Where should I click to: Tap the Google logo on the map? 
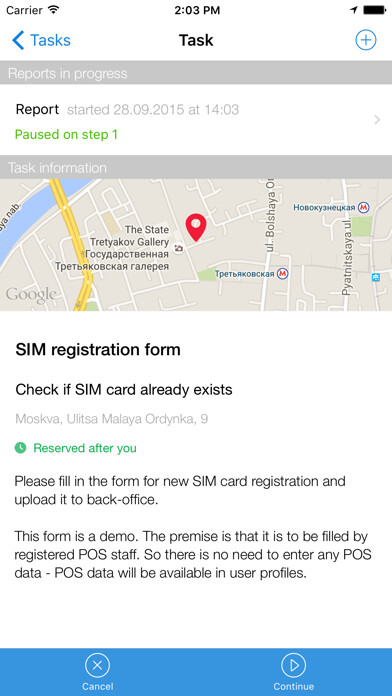[31, 294]
